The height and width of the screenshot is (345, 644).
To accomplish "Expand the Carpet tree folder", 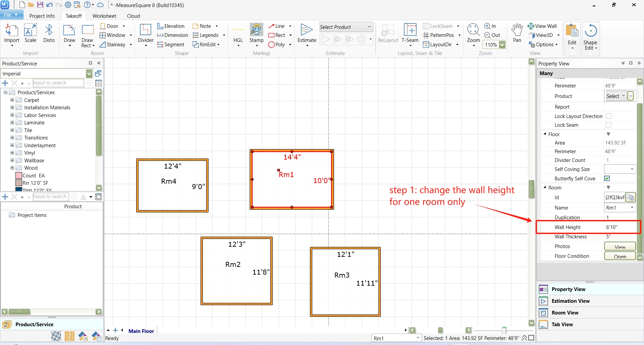I will (x=12, y=100).
